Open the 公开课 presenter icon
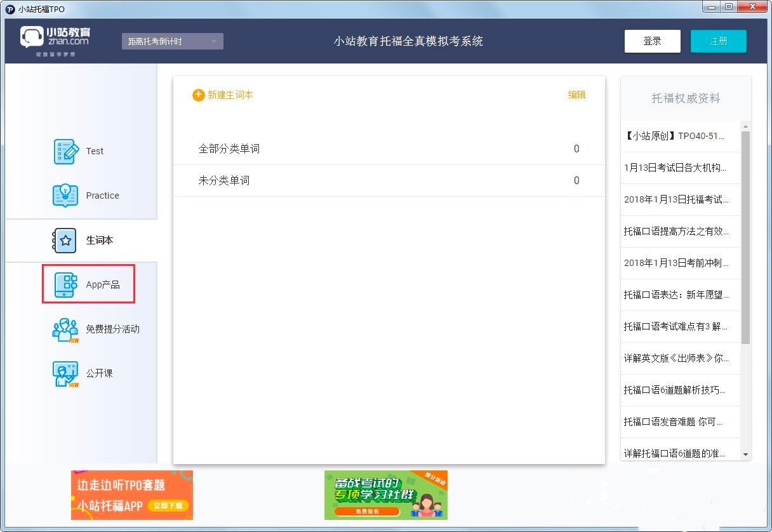The width and height of the screenshot is (772, 532). 65,374
